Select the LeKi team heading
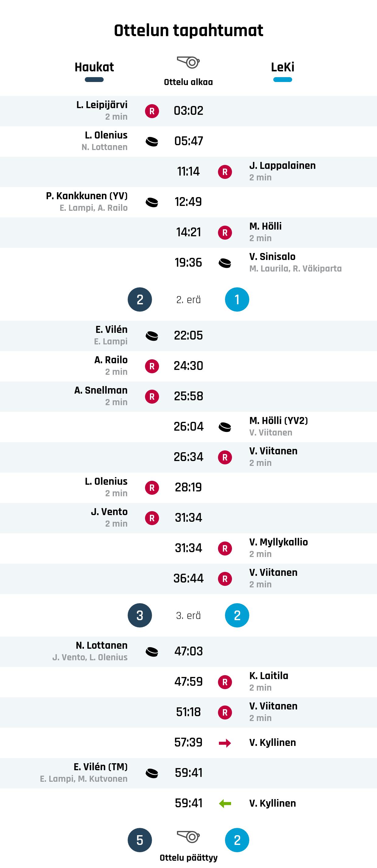377x868 pixels. tap(282, 67)
